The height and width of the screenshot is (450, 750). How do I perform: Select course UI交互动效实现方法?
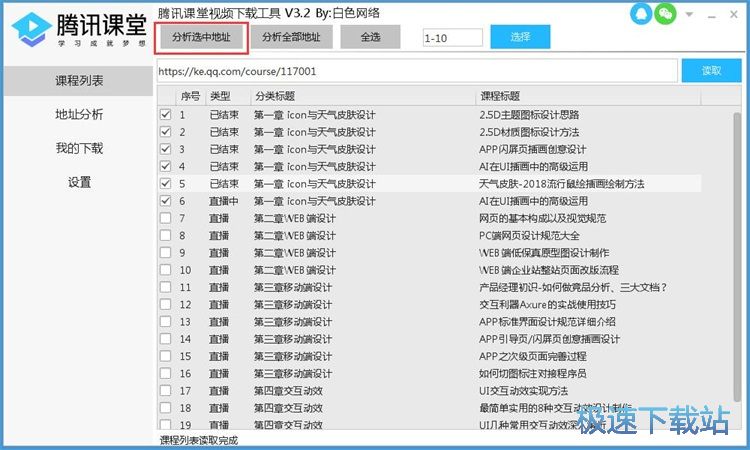point(523,390)
